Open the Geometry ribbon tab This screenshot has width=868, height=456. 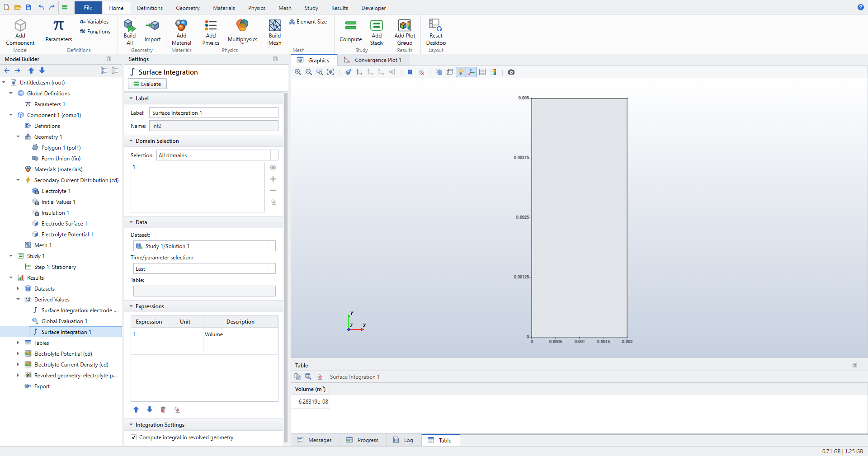[188, 8]
